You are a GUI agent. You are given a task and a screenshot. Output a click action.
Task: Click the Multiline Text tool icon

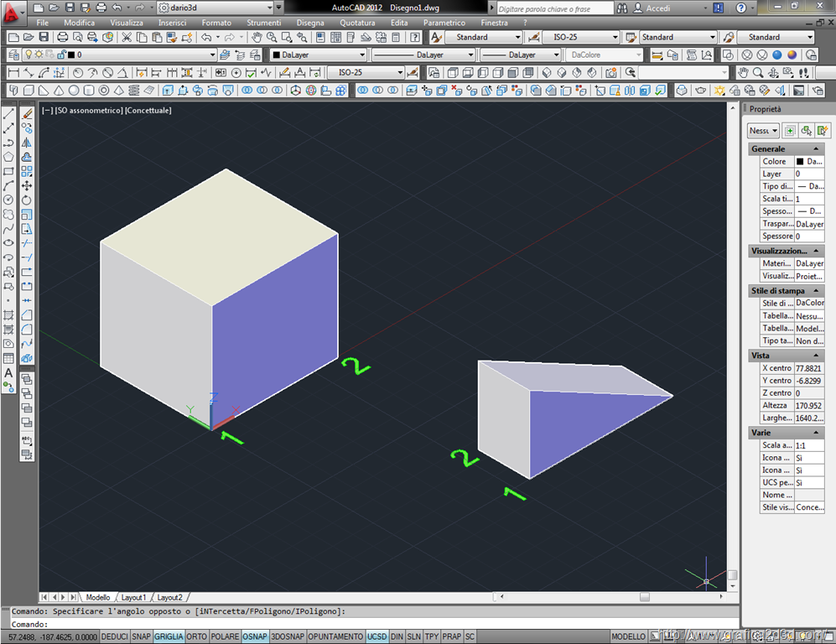click(x=8, y=372)
